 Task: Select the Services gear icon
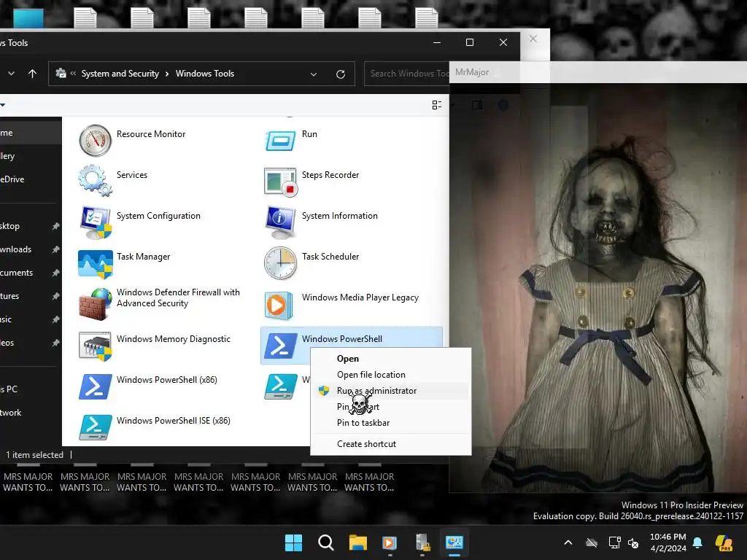(x=96, y=181)
